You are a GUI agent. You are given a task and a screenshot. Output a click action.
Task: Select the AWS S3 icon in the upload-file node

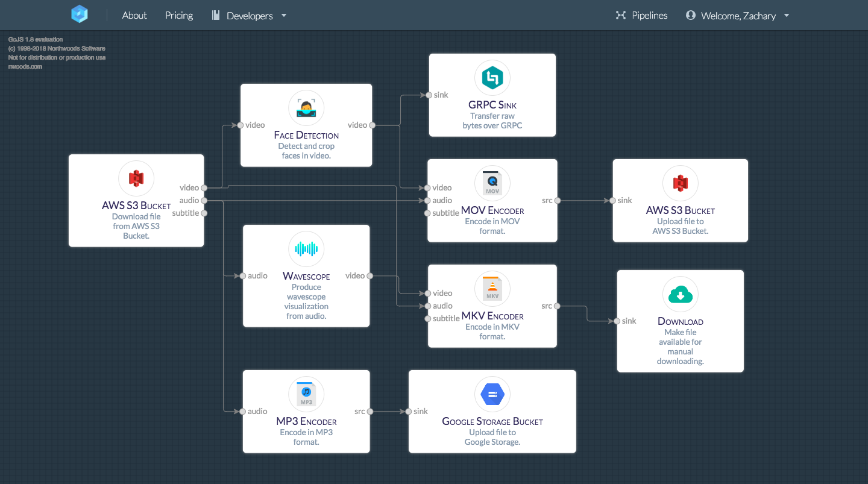pyautogui.click(x=681, y=183)
